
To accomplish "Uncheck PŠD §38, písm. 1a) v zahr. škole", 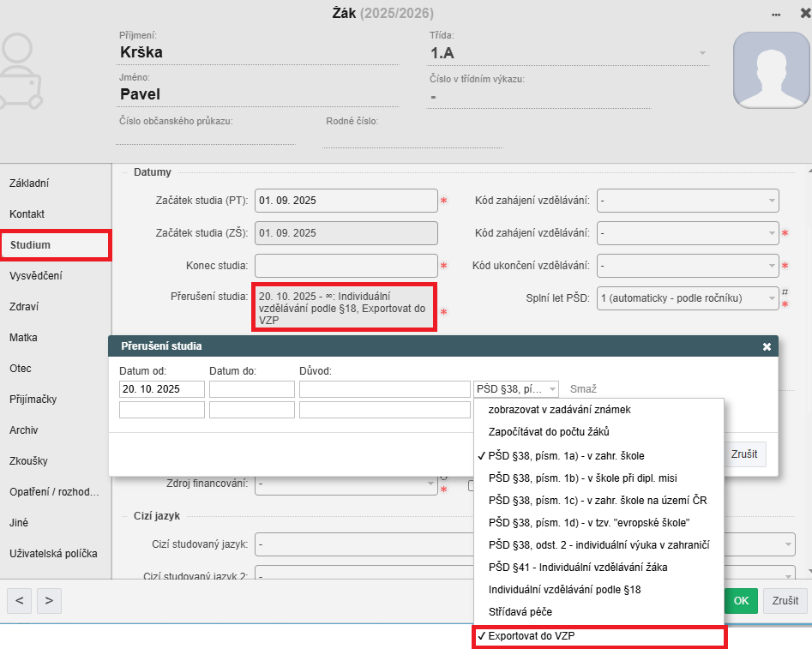I will 599,455.
